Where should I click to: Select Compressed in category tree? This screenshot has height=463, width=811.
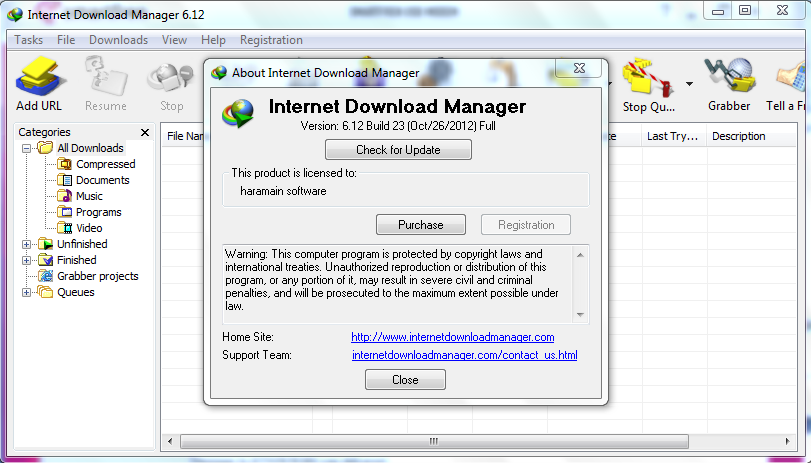pos(106,164)
